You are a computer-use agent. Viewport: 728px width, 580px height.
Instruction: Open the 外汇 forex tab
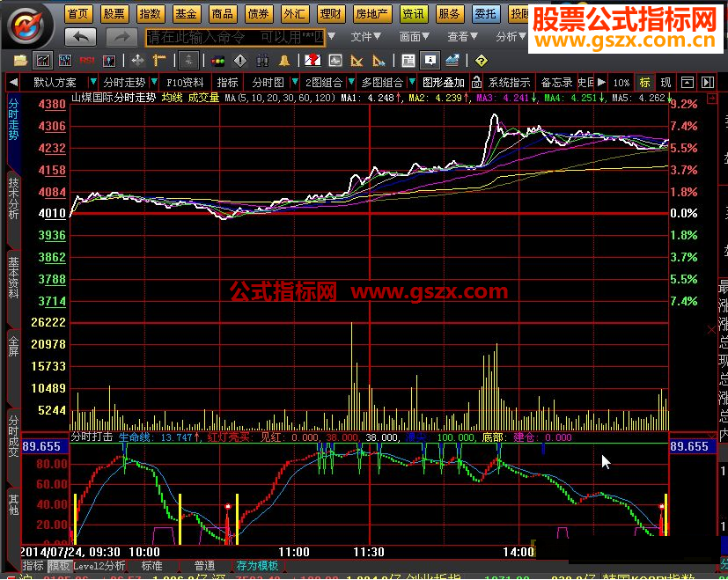click(294, 14)
